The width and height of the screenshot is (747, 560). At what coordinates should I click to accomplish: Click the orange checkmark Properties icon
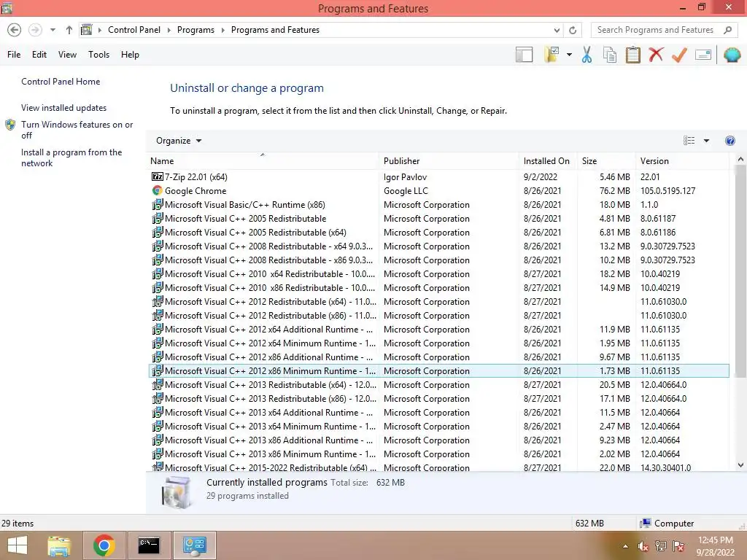pyautogui.click(x=679, y=55)
